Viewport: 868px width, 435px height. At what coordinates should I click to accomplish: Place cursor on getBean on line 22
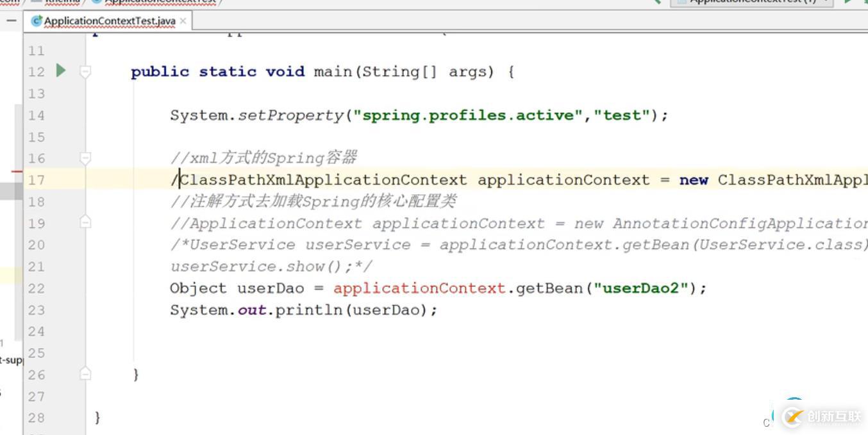[549, 288]
